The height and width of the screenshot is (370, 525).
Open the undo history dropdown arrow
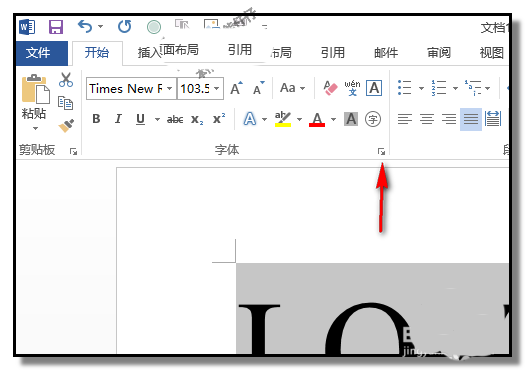point(100,26)
